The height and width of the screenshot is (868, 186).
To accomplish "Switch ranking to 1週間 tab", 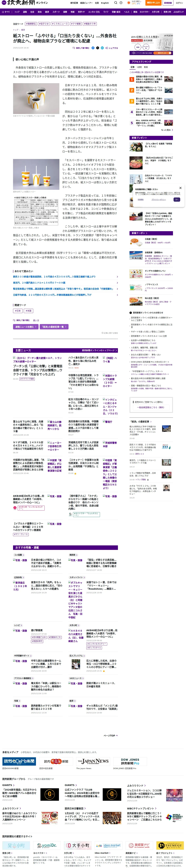I will [139, 67].
